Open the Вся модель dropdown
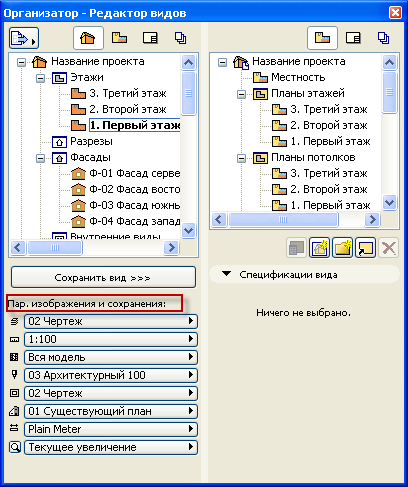This screenshot has width=408, height=487. 111,357
